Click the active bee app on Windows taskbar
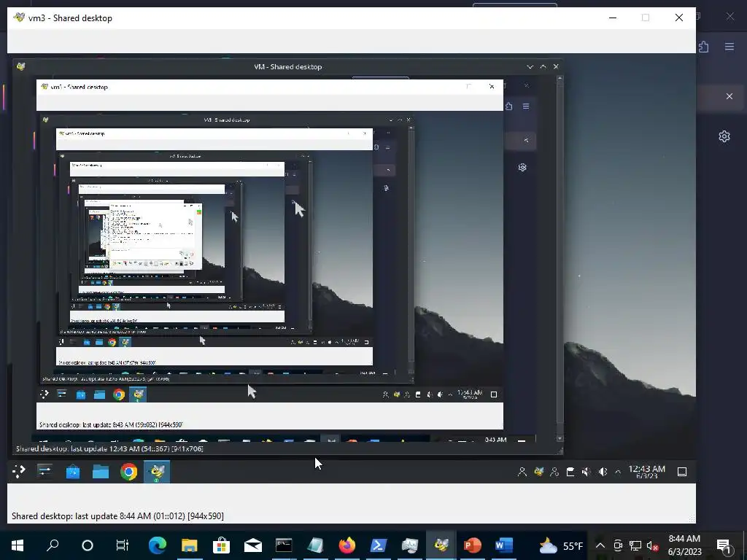 click(x=441, y=545)
